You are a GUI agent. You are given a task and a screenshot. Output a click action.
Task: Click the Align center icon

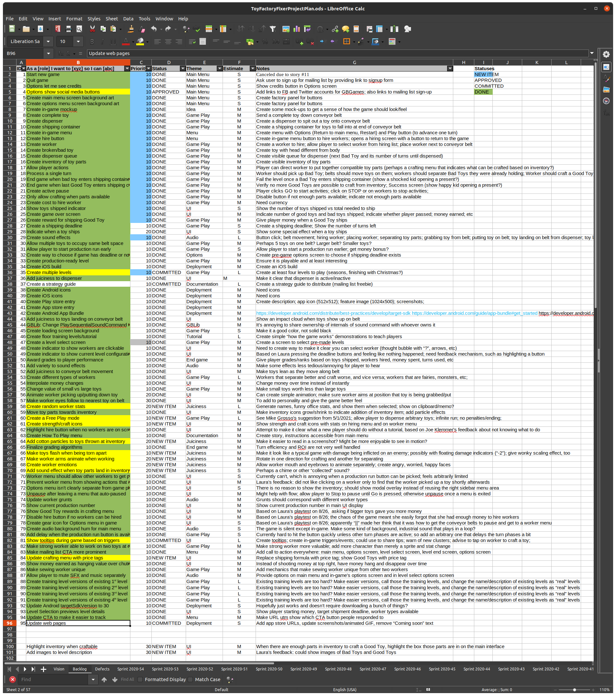[x=168, y=41]
